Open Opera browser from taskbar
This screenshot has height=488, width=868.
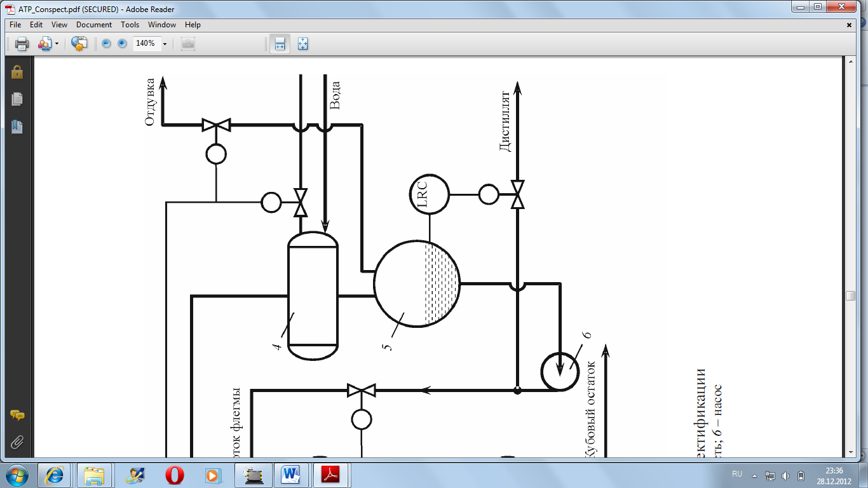click(x=173, y=475)
